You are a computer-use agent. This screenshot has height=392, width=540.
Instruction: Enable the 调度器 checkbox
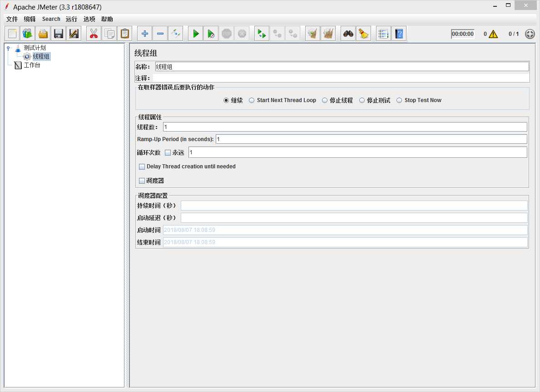pyautogui.click(x=142, y=181)
